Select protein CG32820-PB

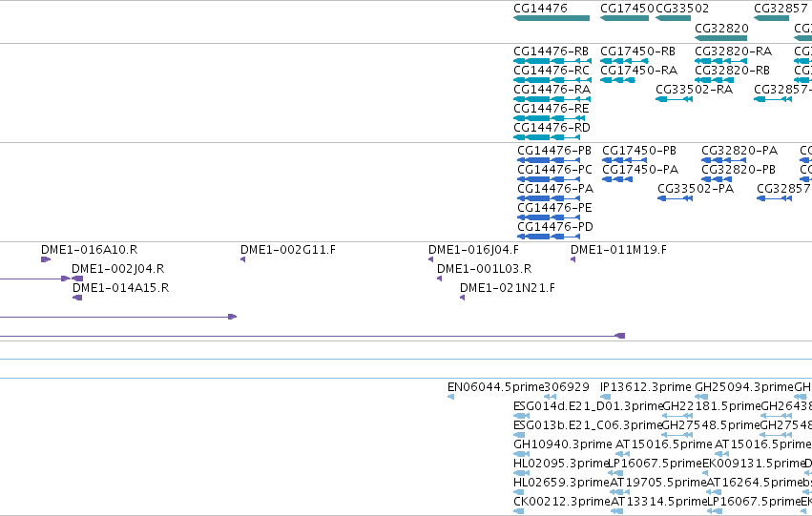coord(739,170)
